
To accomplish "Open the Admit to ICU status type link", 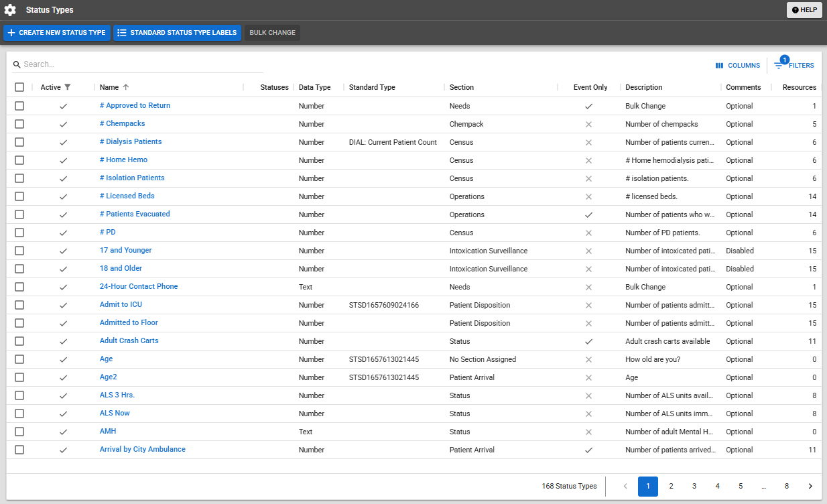I will [121, 304].
